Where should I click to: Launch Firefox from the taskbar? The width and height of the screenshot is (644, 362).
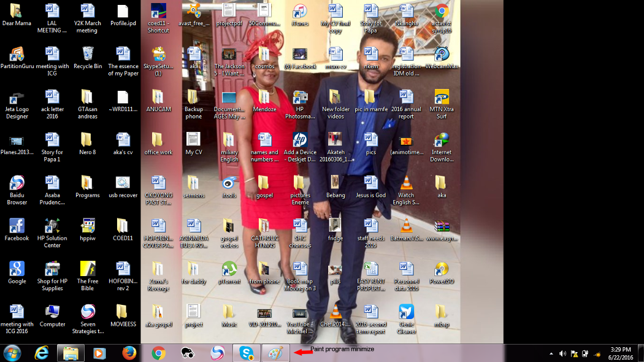(x=129, y=353)
